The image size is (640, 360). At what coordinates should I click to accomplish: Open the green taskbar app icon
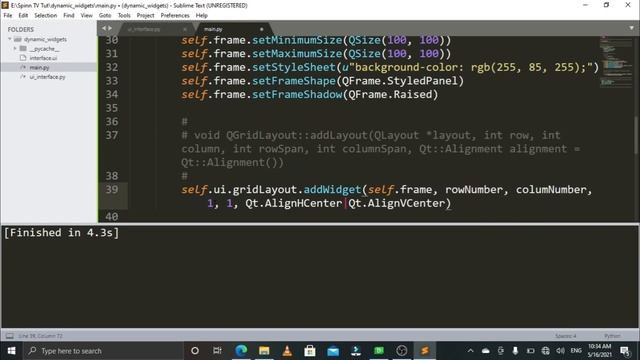(379, 351)
